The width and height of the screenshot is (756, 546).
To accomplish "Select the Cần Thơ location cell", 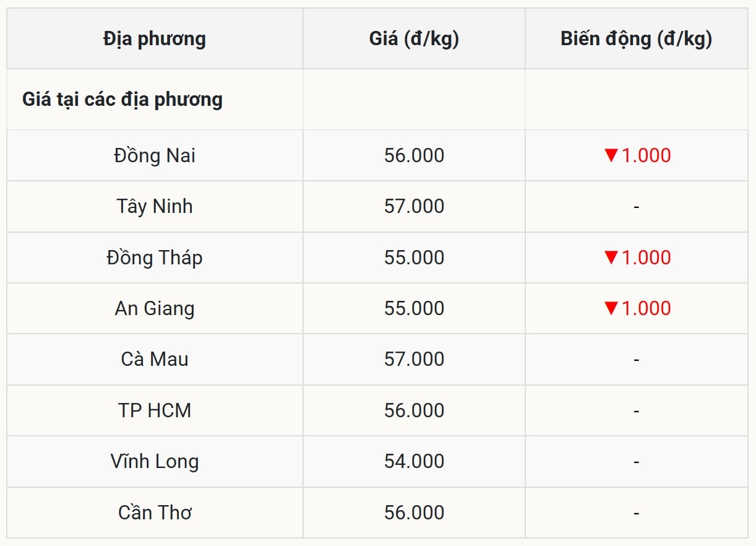I will point(155,513).
